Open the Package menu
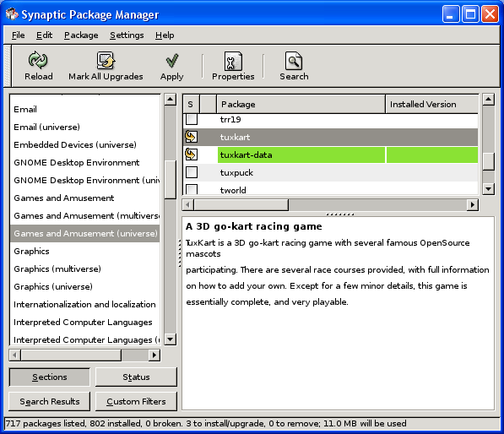This screenshot has height=434, width=504. (81, 35)
